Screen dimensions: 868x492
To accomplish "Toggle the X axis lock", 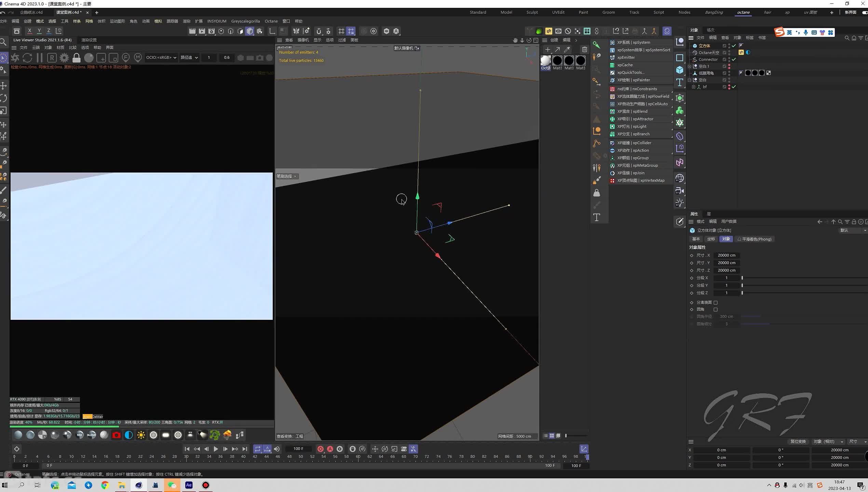I will click(30, 31).
